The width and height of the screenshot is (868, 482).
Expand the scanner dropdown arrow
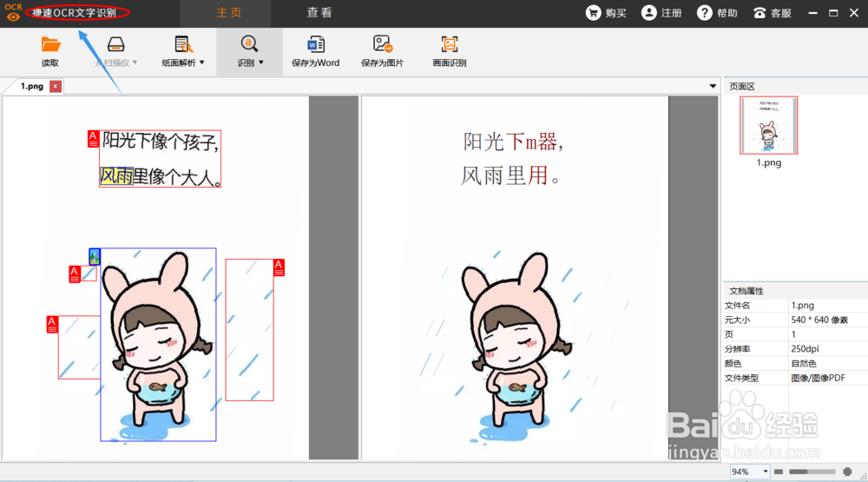pos(135,63)
